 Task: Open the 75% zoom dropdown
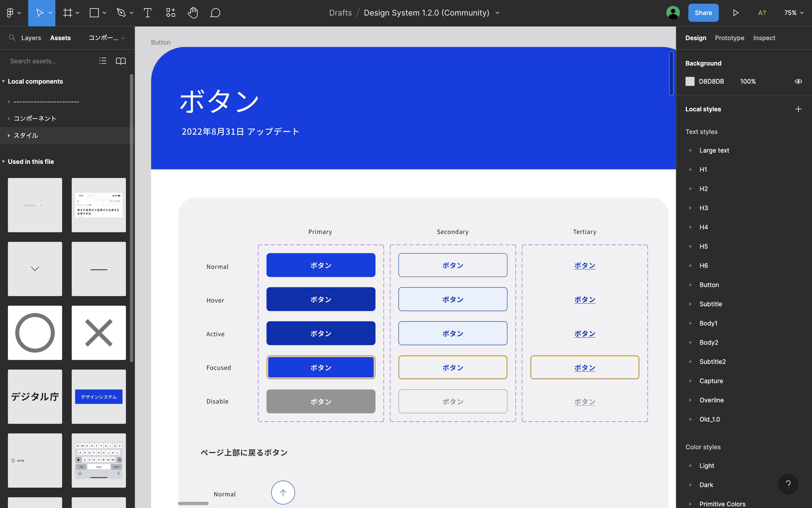click(x=794, y=13)
